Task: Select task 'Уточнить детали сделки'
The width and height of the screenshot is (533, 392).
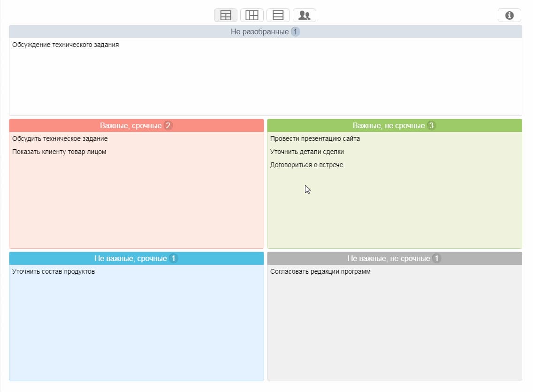Action: (x=307, y=152)
